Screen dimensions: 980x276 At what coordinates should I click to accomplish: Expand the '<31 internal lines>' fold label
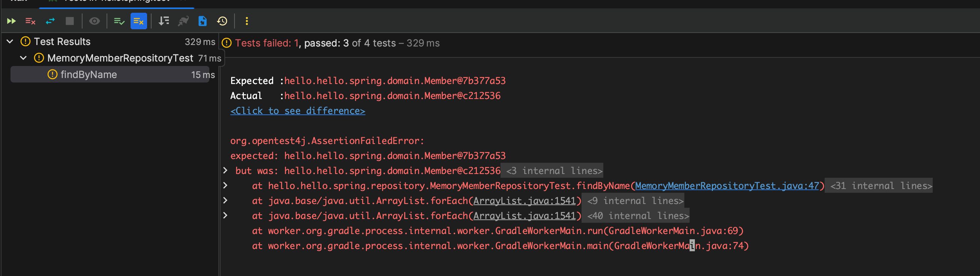click(881, 186)
